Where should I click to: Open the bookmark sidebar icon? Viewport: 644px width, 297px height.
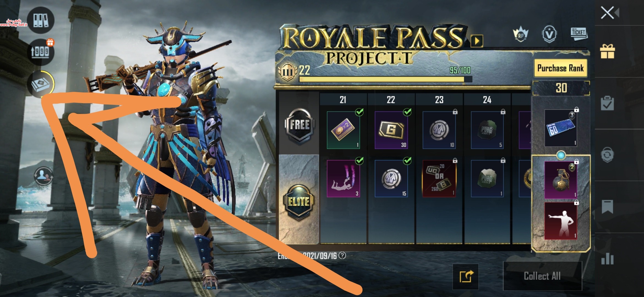pos(607,207)
